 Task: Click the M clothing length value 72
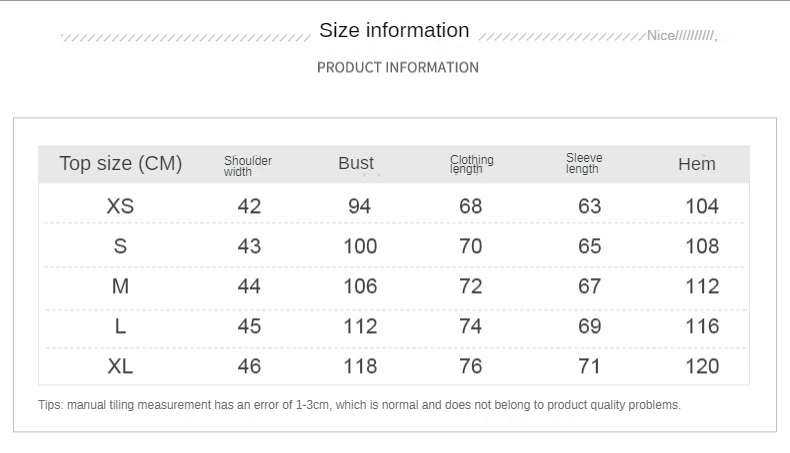tap(470, 286)
